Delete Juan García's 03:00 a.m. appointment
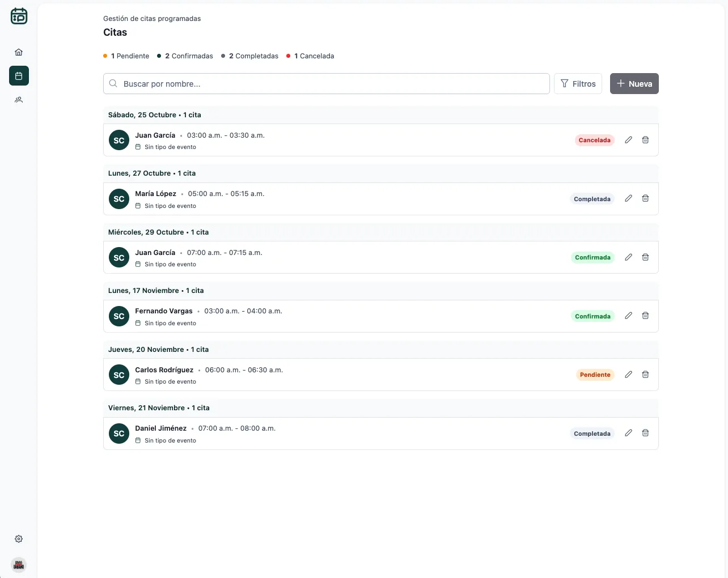Screen dimensions: 728x578 tap(645, 140)
